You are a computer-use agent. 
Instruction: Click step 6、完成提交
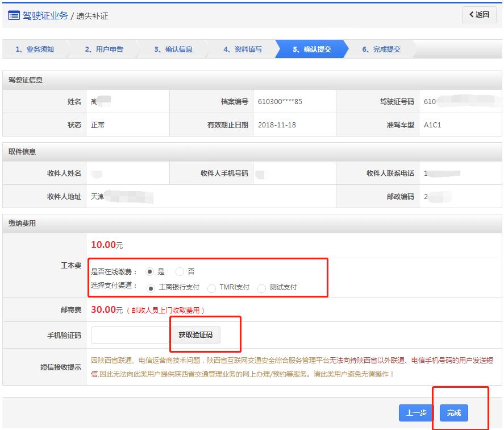(x=381, y=49)
